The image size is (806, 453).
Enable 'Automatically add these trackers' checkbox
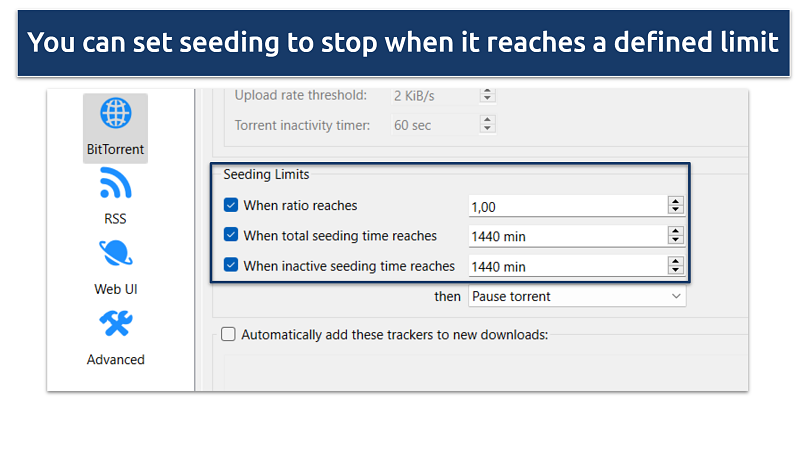[x=228, y=335]
